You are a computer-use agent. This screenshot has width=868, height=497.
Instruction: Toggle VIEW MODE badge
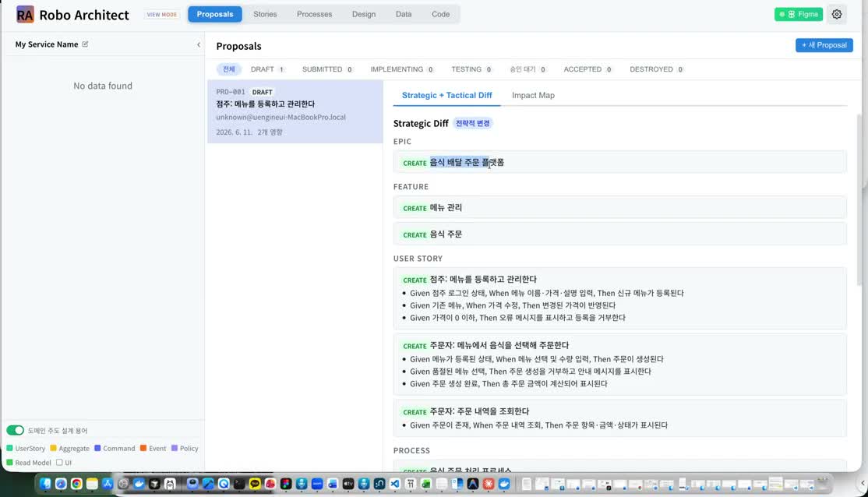(161, 14)
